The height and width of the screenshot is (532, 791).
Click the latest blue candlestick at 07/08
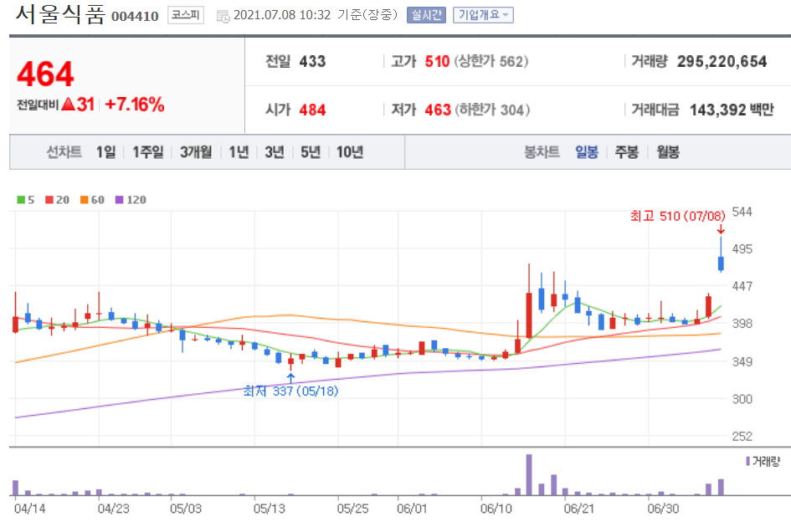pos(721,263)
